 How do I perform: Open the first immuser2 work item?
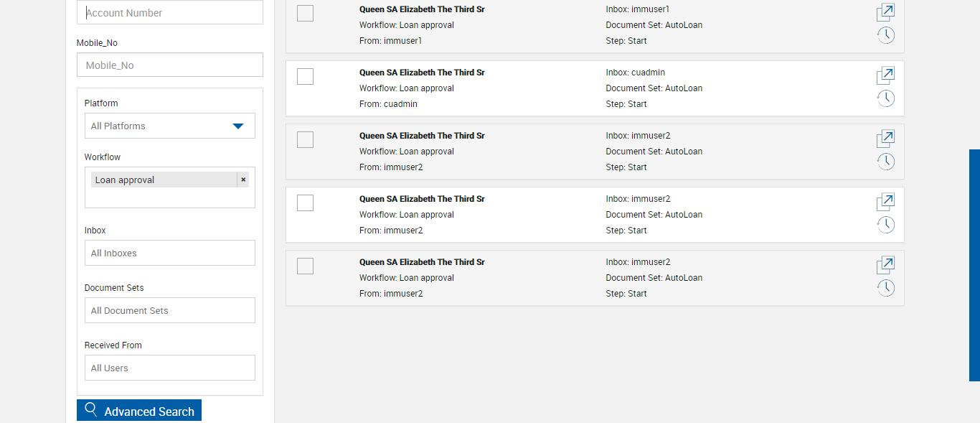885,139
